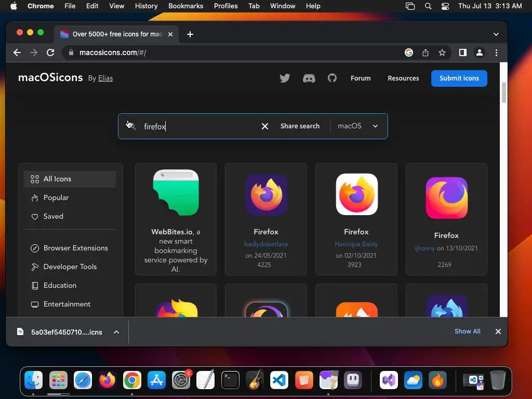Open the Google account icon in the address bar
Screen dimensions: 532x399
pos(409,52)
